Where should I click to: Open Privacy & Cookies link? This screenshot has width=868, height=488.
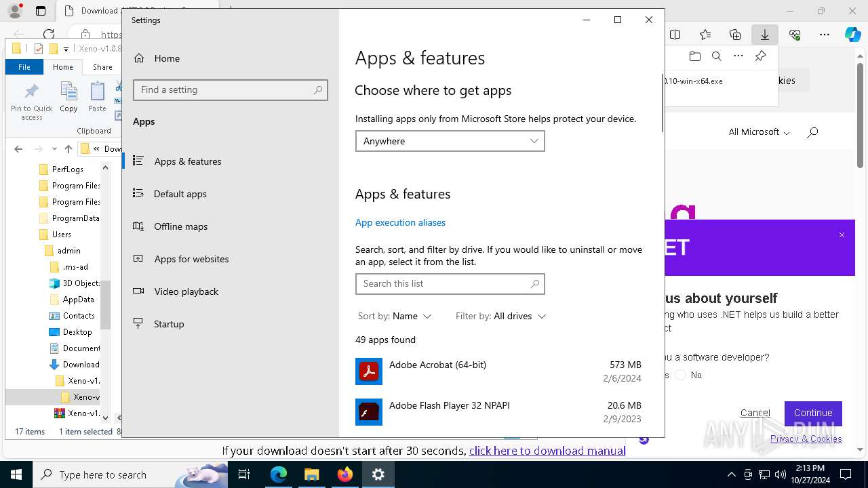pos(806,439)
